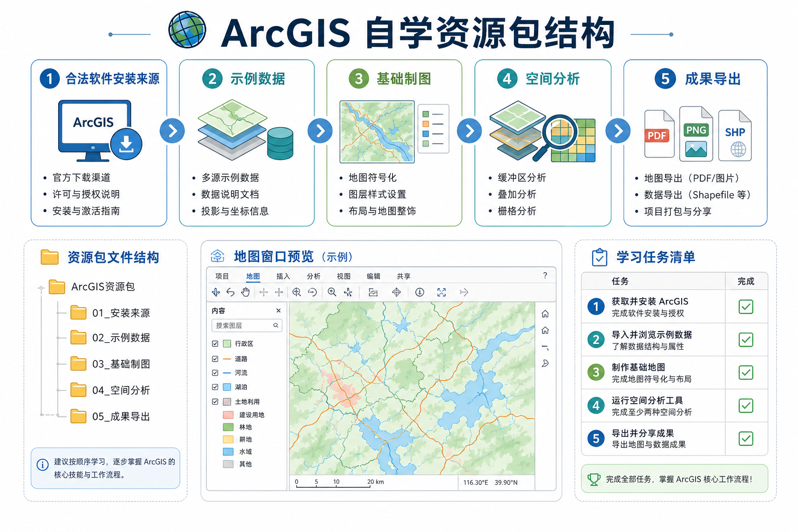Click arrow after 合法软件安装来源 card
Image resolution: width=798 pixels, height=532 pixels.
[172, 131]
